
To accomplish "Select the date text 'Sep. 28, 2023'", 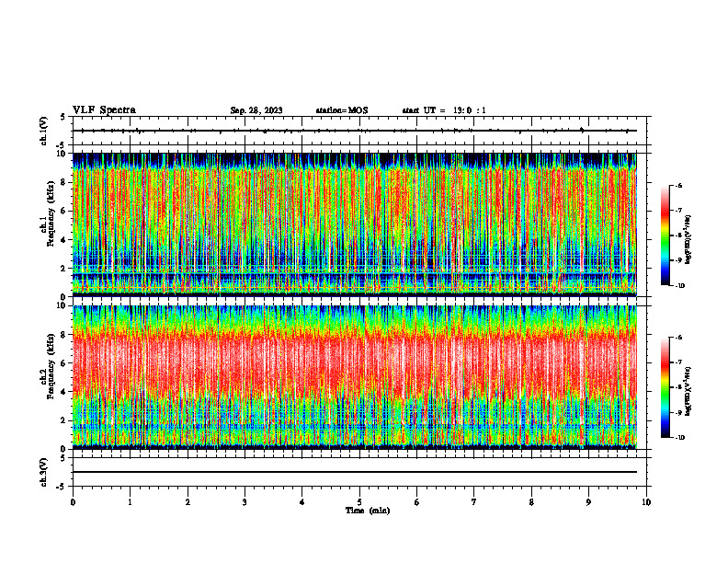I will 256,110.
